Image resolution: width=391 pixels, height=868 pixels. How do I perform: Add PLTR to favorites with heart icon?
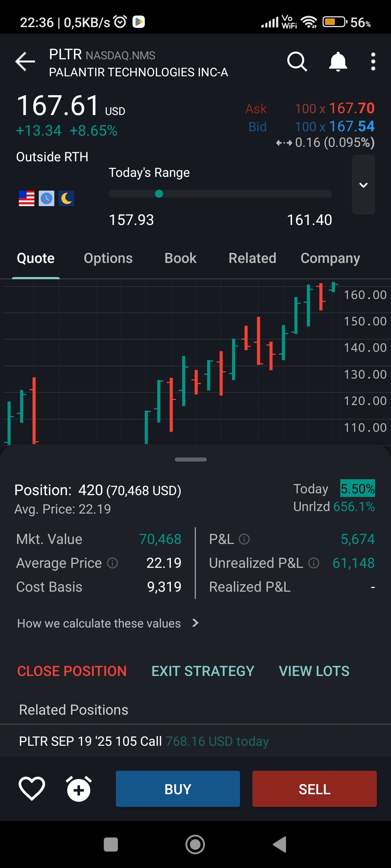(x=32, y=788)
